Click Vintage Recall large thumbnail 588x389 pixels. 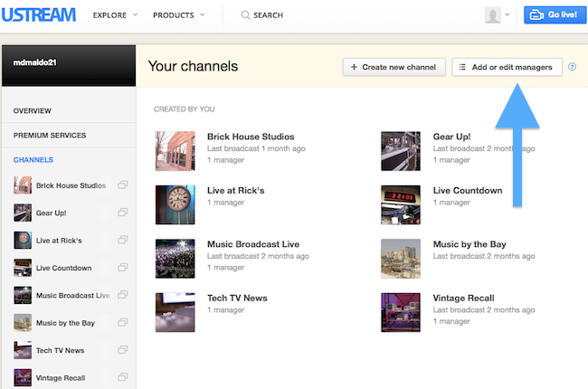coord(401,312)
